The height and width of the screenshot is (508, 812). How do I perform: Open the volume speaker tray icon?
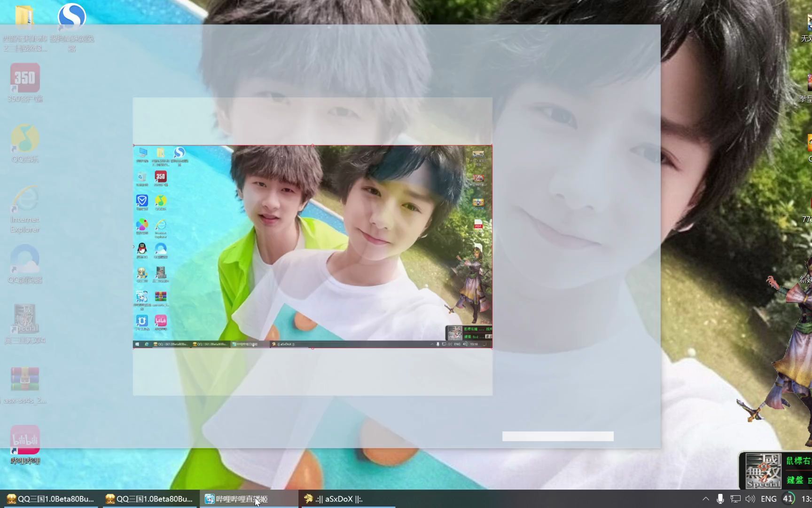(x=750, y=499)
